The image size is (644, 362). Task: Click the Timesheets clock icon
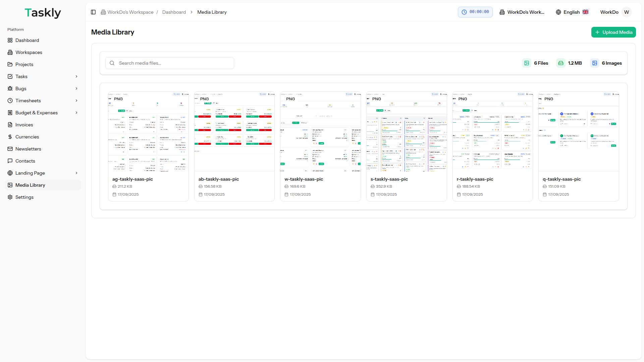pyautogui.click(x=10, y=101)
